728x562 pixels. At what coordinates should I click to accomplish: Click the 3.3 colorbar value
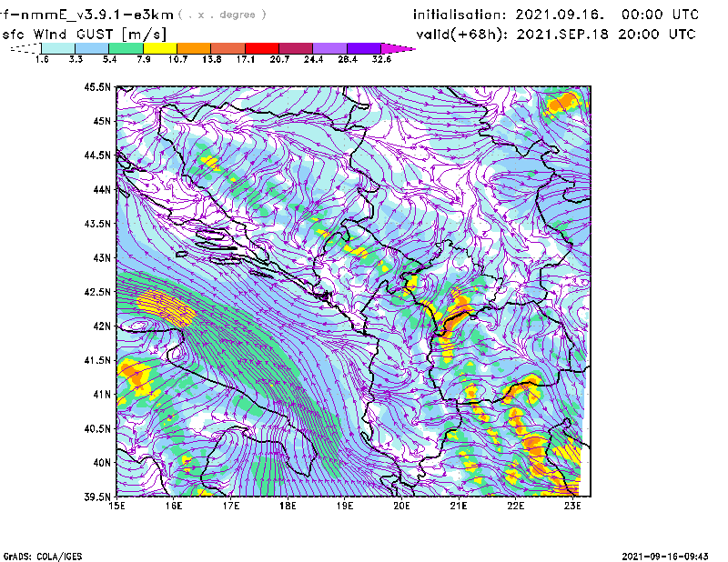click(76, 59)
